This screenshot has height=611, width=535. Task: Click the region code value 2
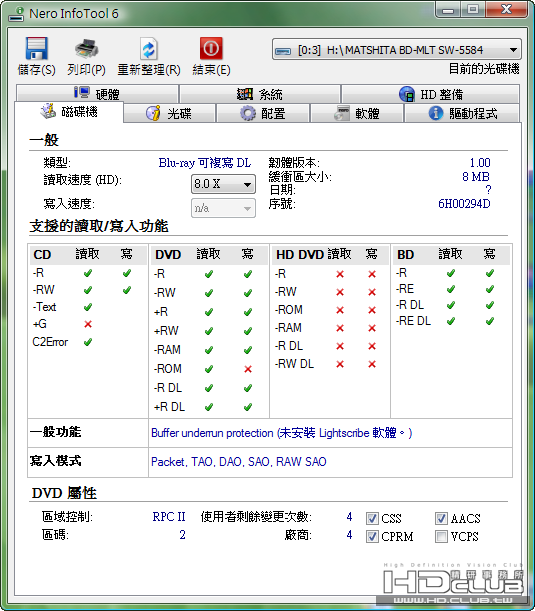tap(182, 535)
